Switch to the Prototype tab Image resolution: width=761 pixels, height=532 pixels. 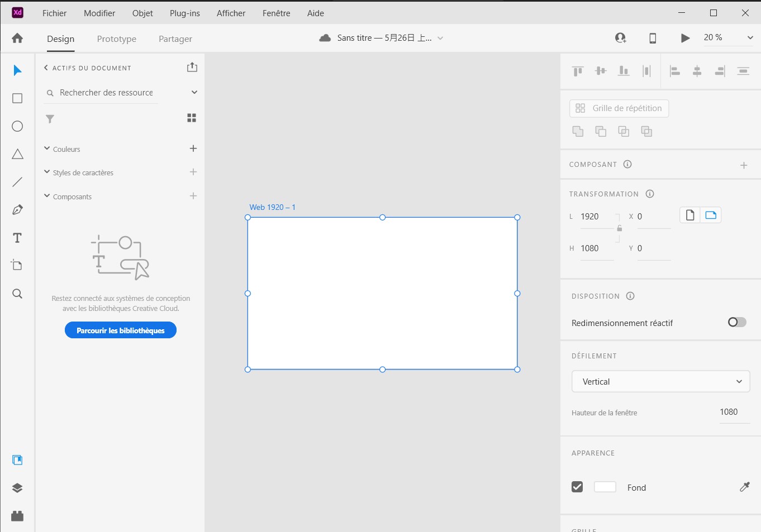[116, 39]
